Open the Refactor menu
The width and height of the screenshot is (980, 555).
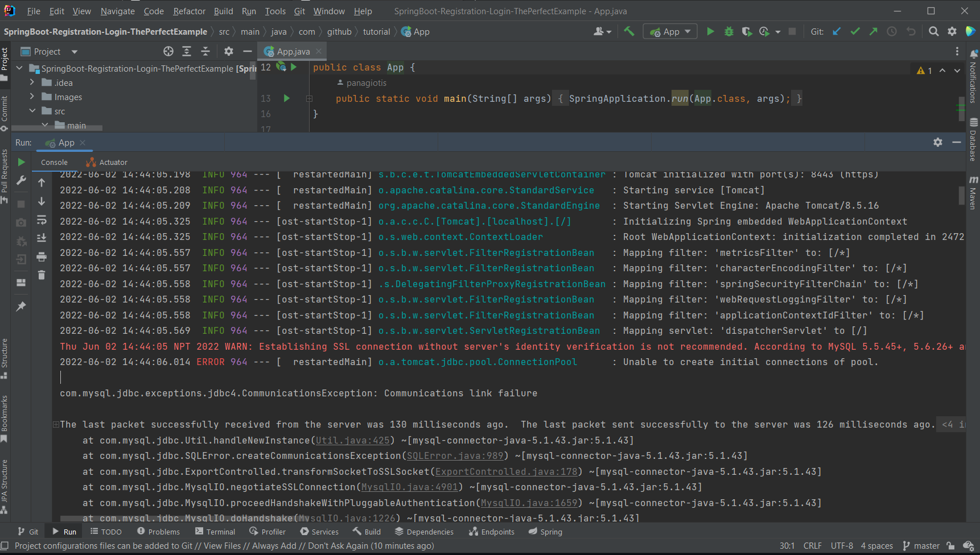coord(188,11)
